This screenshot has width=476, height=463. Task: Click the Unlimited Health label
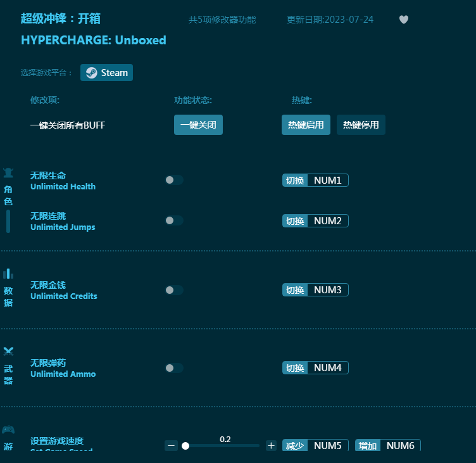pos(63,187)
